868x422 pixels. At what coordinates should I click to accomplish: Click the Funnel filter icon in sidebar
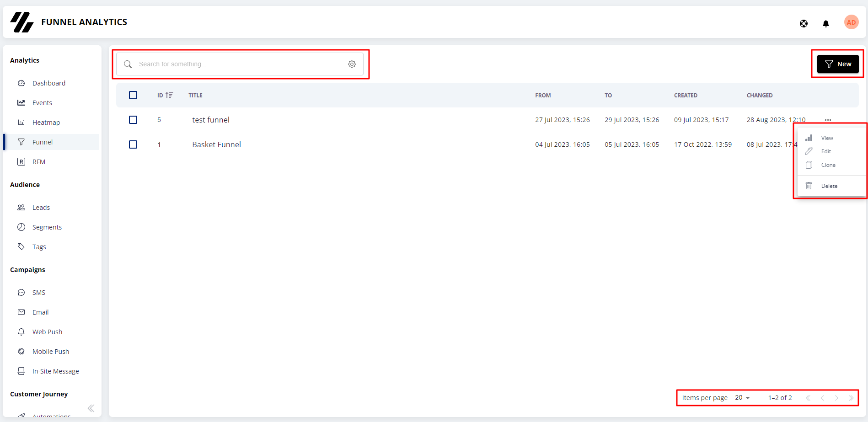point(21,142)
